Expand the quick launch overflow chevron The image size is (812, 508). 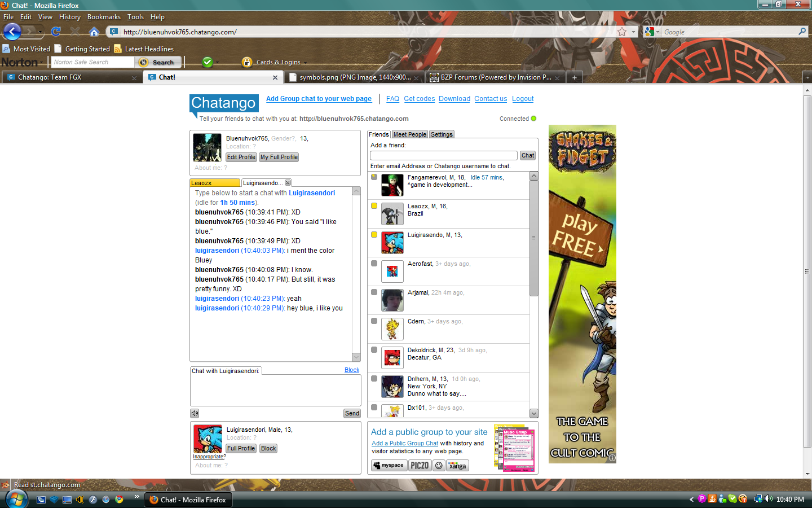[x=136, y=497]
